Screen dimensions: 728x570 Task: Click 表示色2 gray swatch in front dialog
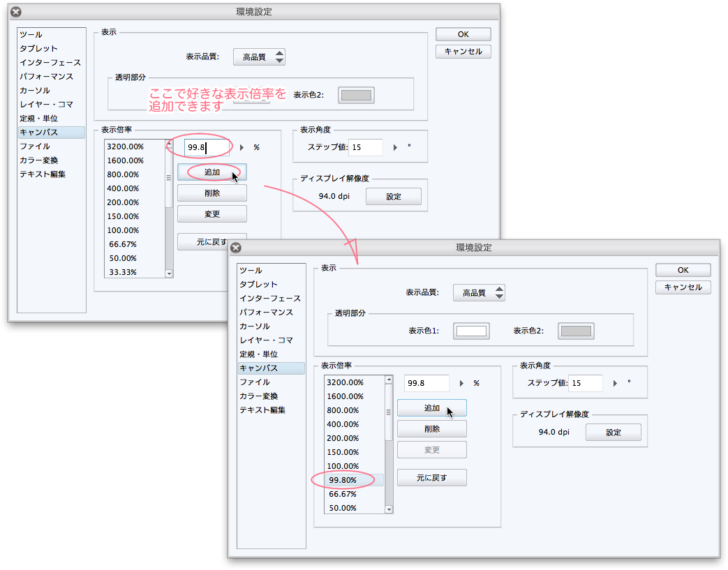[576, 331]
